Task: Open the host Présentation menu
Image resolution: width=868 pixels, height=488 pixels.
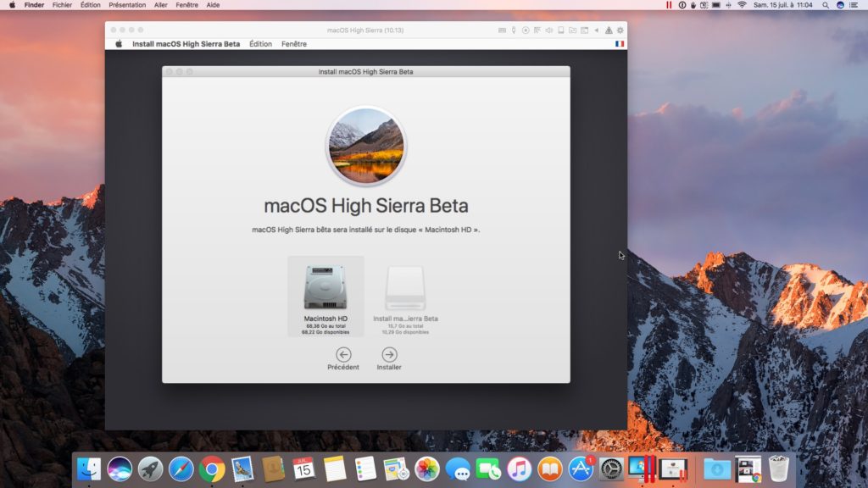Action: pos(127,5)
